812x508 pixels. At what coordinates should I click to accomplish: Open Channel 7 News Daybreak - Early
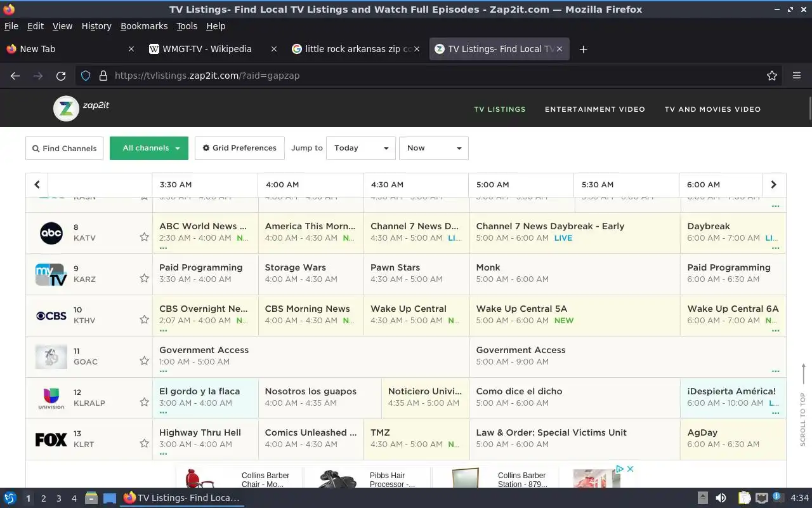(x=574, y=233)
